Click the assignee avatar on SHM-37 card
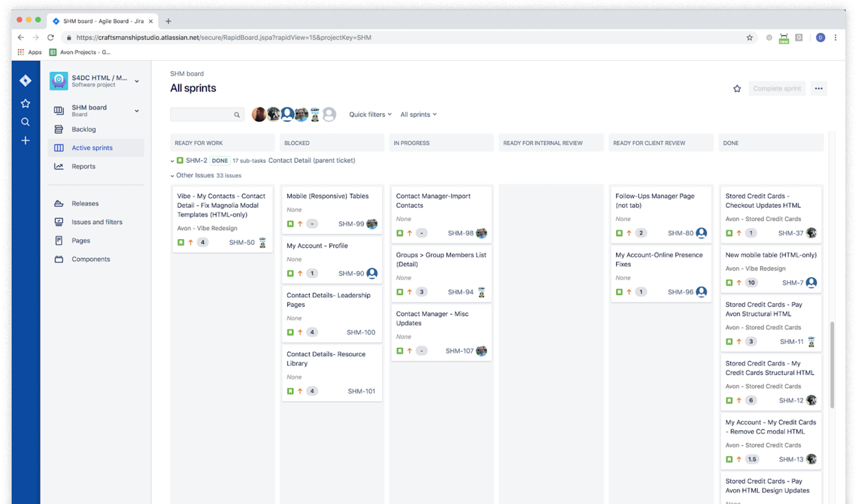The image size is (858, 504). click(x=811, y=233)
